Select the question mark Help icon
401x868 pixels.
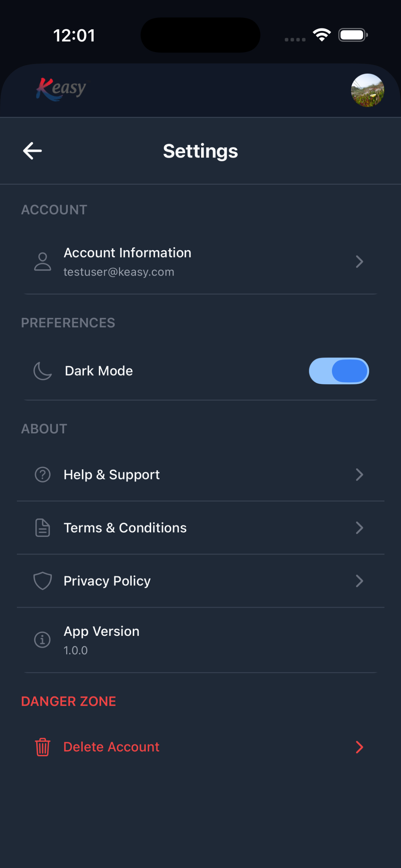point(43,474)
